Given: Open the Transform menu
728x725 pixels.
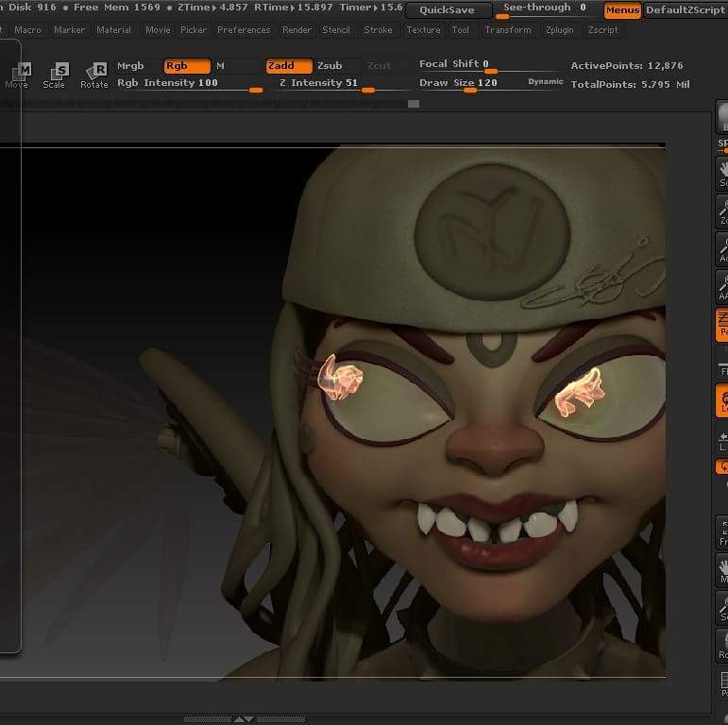Looking at the screenshot, I should (508, 30).
